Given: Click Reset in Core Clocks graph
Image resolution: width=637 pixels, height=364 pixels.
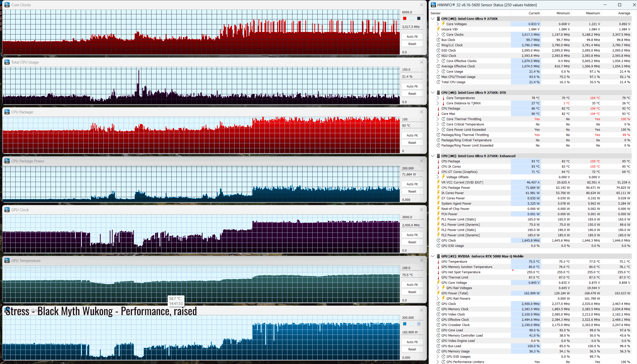Looking at the screenshot, I should point(412,44).
